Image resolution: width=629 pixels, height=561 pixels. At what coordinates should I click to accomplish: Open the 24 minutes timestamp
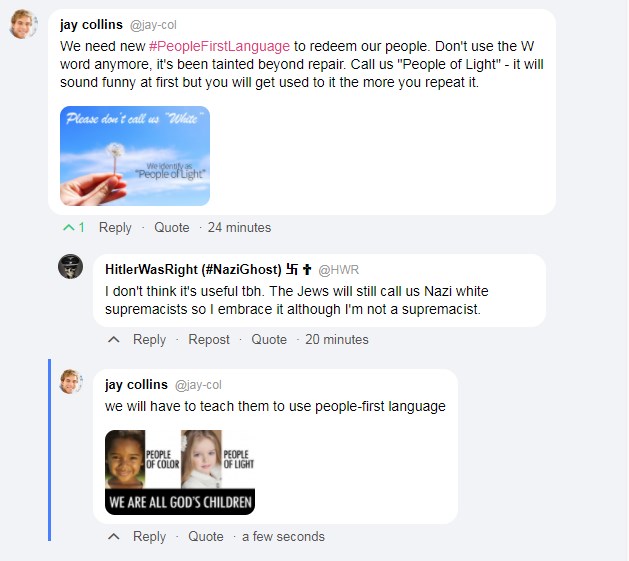pos(239,228)
